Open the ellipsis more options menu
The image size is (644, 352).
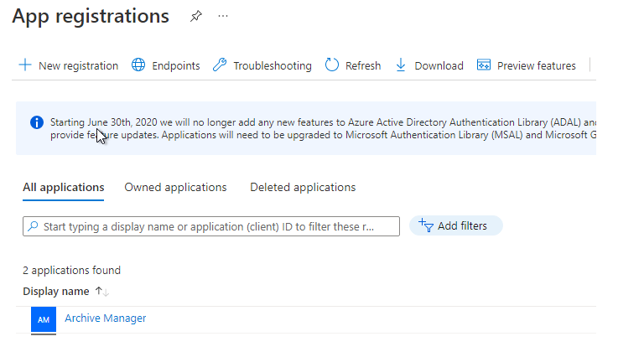pos(223,16)
